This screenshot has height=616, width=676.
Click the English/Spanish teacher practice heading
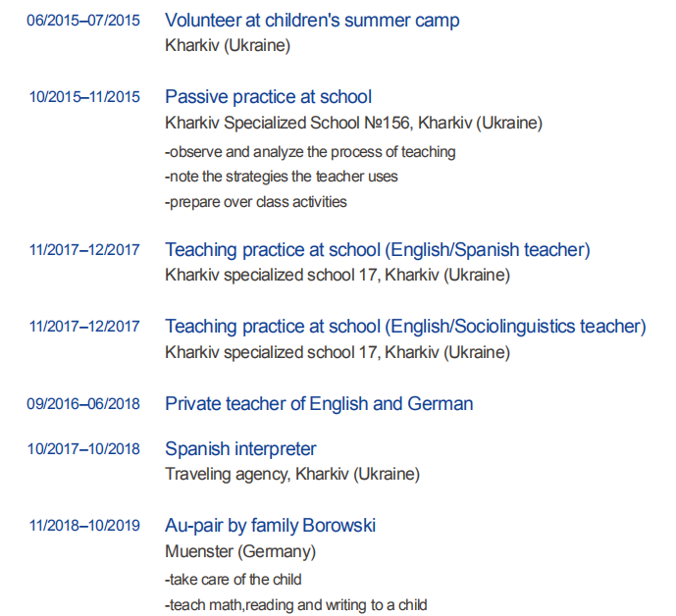[377, 250]
